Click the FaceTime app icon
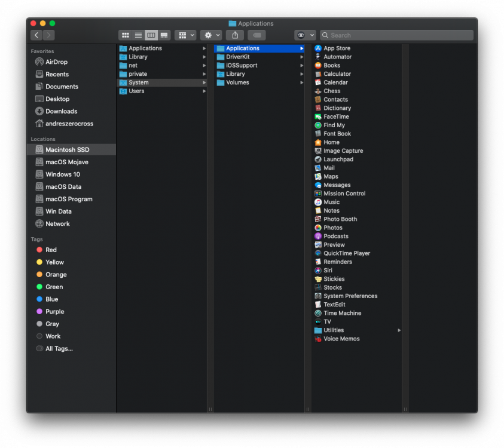This screenshot has height=448, width=504. tap(318, 116)
